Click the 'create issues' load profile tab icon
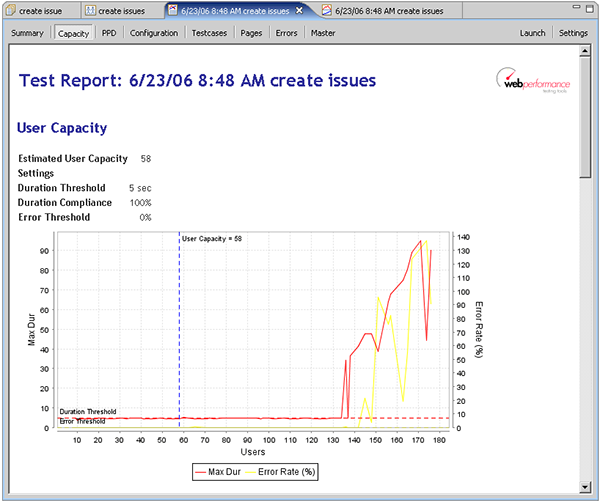The width and height of the screenshot is (600, 502). [90, 10]
